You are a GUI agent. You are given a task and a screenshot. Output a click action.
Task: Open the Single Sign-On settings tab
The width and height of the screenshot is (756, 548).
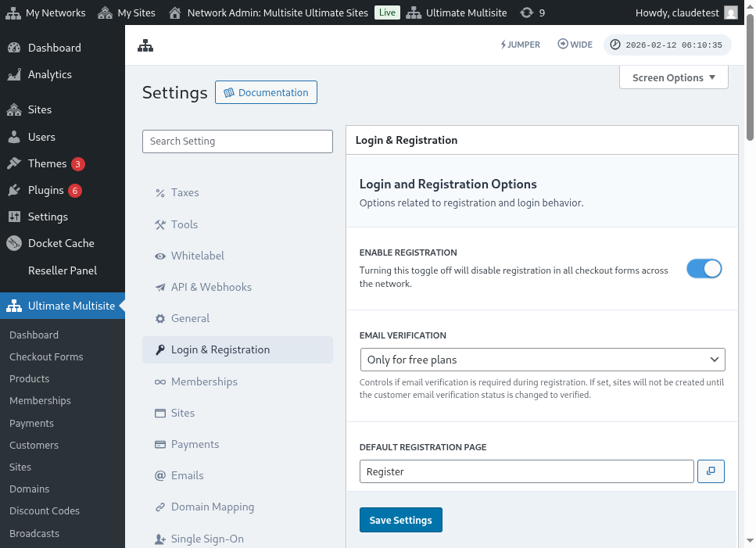pyautogui.click(x=238, y=539)
